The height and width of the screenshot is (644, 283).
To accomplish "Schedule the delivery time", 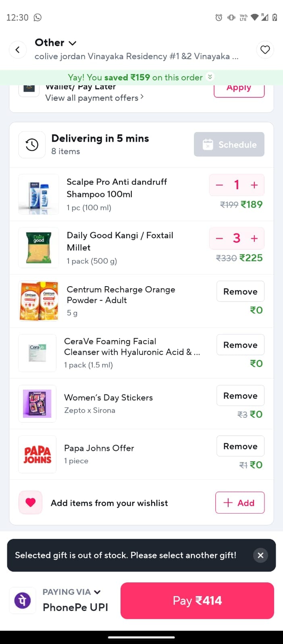I will pos(229,144).
